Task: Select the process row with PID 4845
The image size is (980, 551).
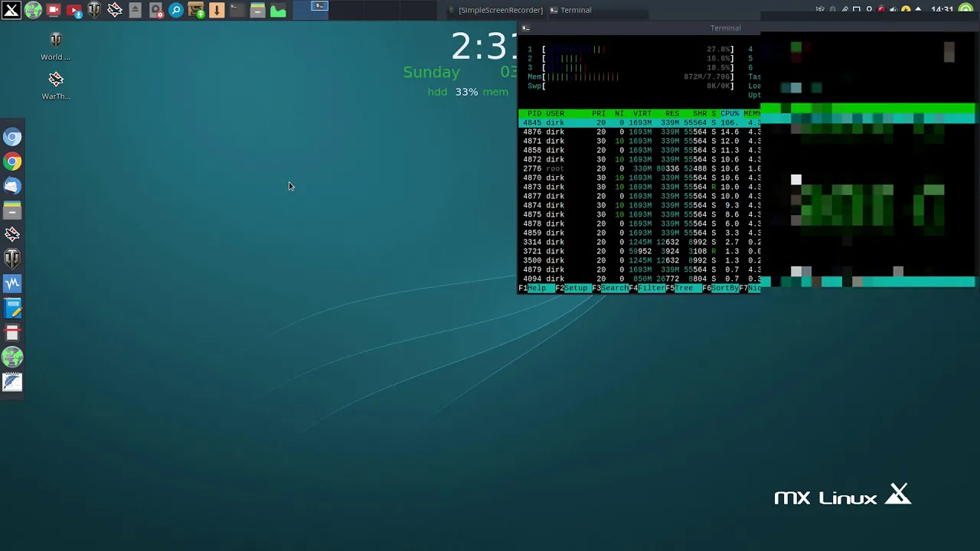Action: click(639, 122)
